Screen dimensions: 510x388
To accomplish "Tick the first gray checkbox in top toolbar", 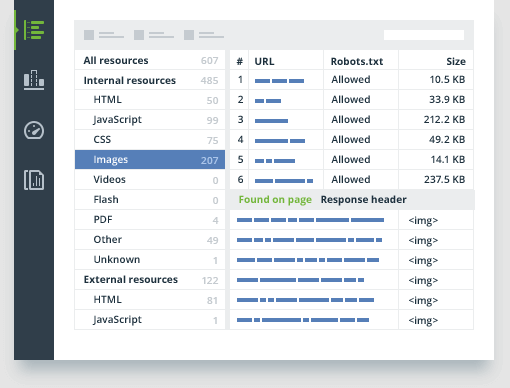I will click(89, 35).
